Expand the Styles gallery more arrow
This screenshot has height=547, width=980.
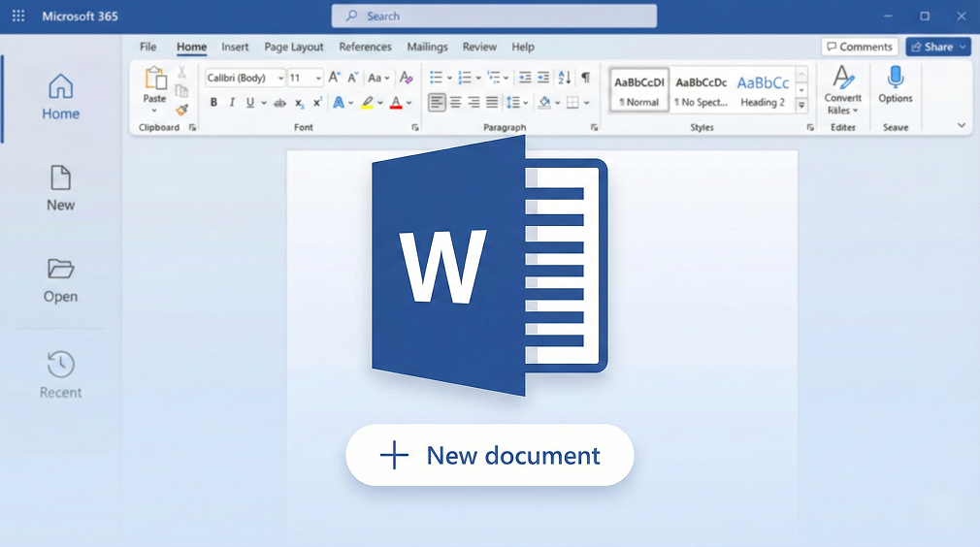(x=801, y=106)
